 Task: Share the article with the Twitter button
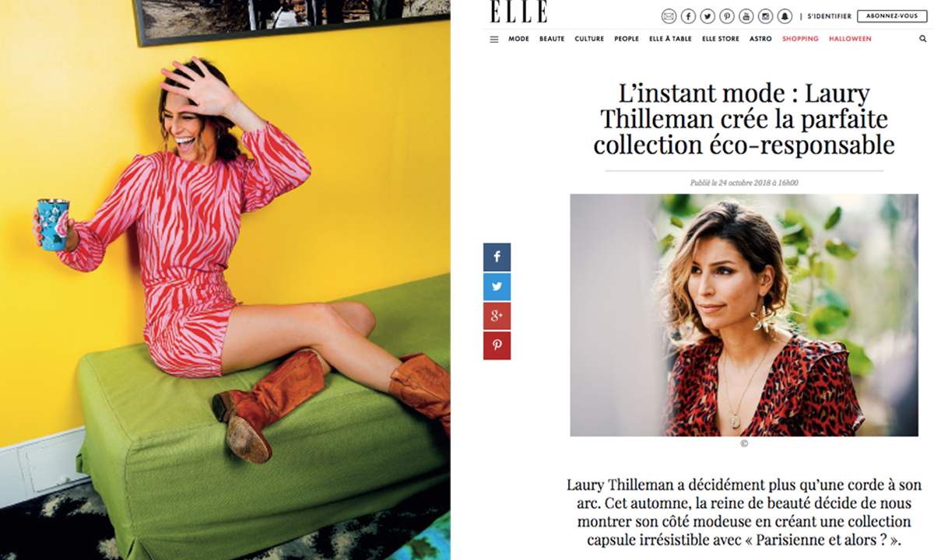pos(497,287)
